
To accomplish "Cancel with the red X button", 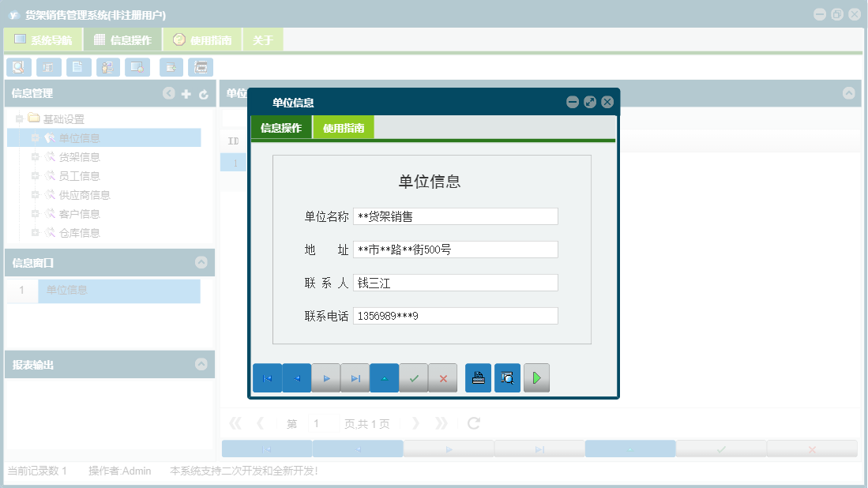I will click(x=442, y=377).
